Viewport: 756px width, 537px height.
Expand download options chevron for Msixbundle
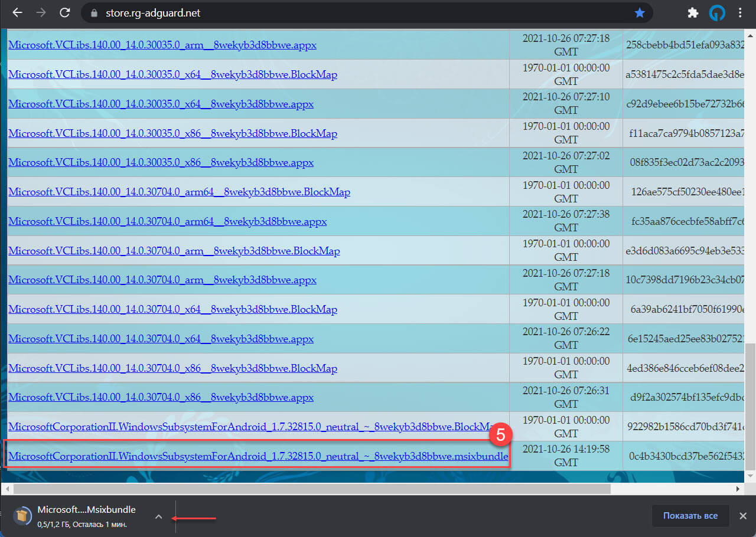click(158, 516)
